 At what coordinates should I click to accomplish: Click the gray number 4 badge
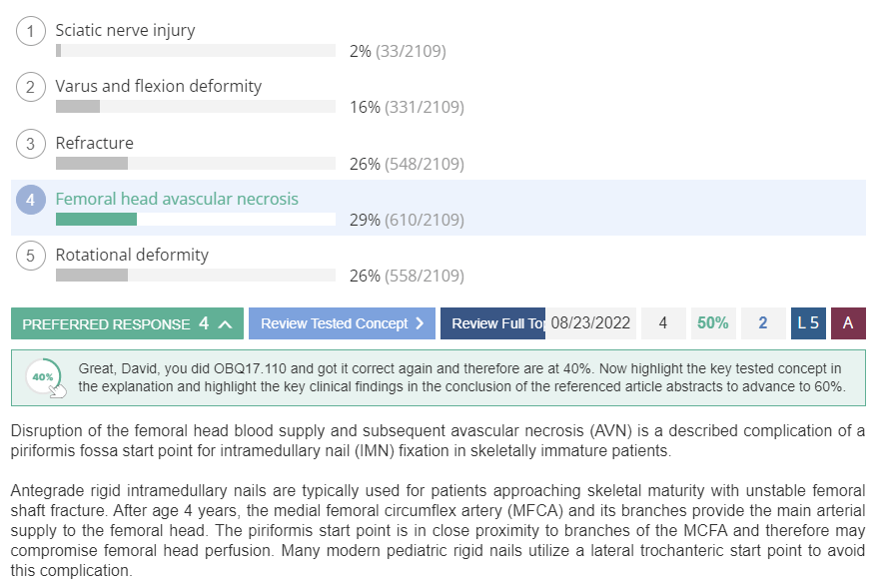(x=663, y=323)
